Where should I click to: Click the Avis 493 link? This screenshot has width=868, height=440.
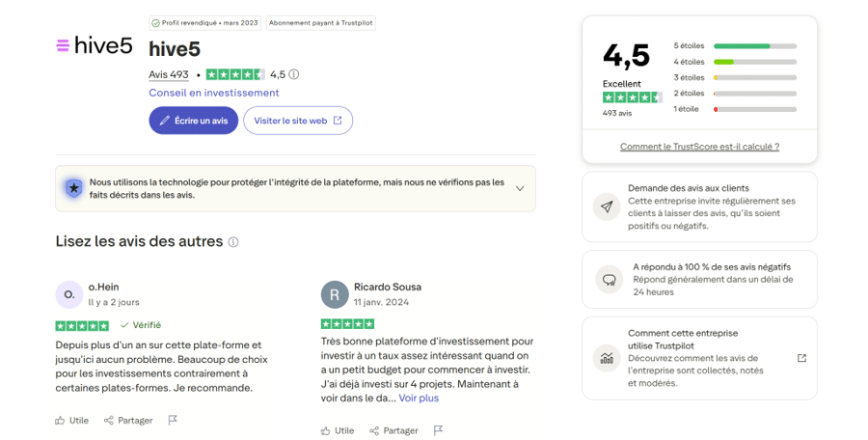tap(168, 74)
